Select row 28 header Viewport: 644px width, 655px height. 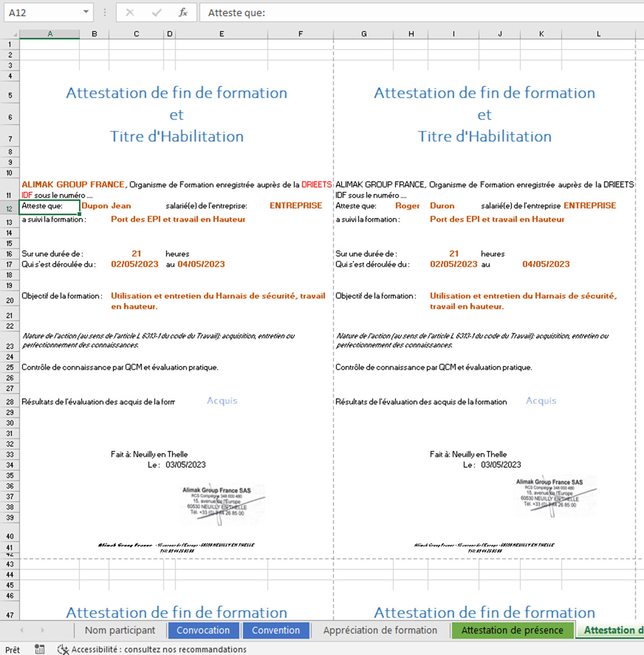point(10,402)
